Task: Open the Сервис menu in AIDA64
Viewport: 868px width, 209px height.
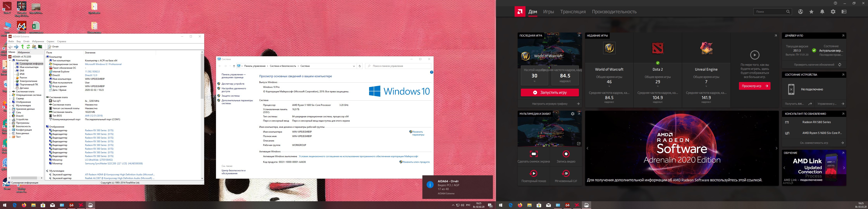Action: coord(51,41)
